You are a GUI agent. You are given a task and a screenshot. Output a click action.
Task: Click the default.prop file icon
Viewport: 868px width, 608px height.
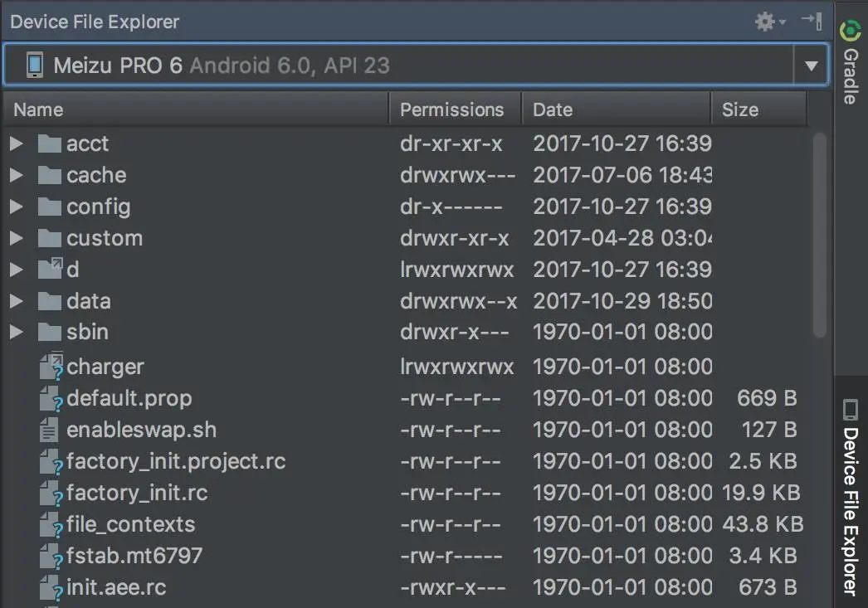click(x=51, y=398)
